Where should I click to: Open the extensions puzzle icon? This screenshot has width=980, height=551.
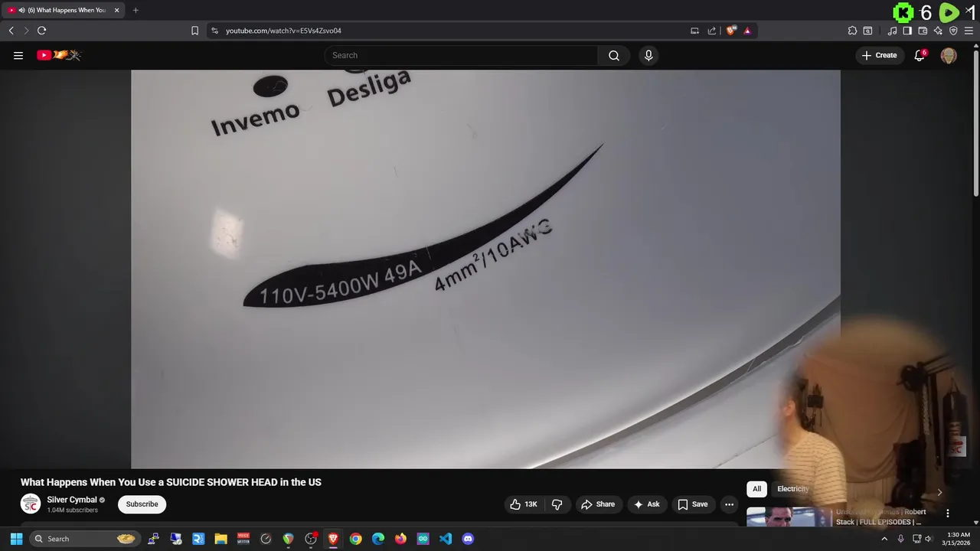tap(852, 31)
